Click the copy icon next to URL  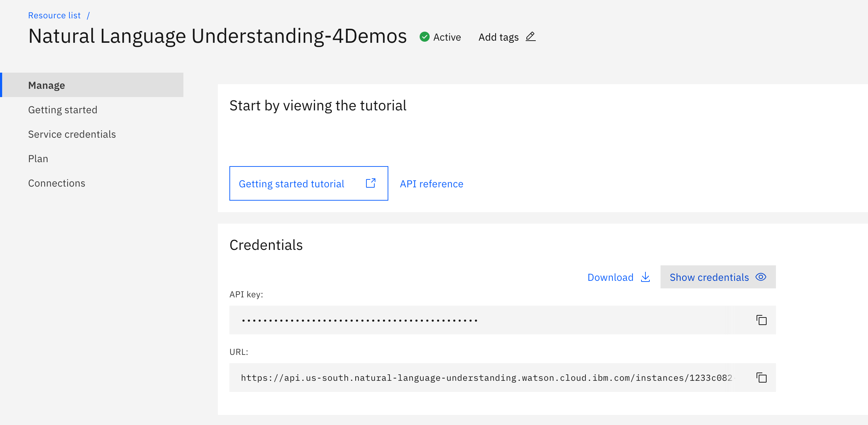(761, 378)
